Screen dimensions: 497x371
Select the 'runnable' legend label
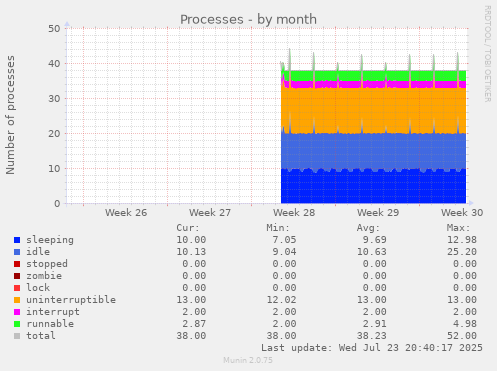50,324
